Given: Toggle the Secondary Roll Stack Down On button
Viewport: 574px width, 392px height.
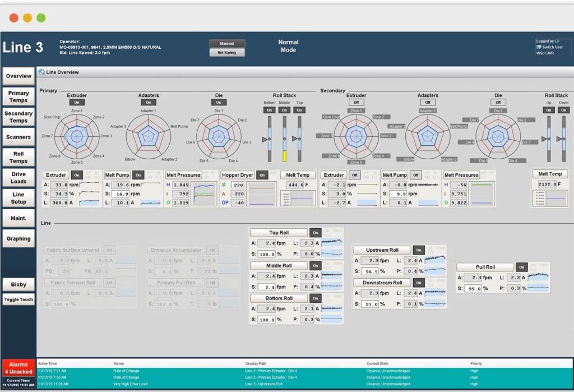Looking at the screenshot, I should [x=564, y=110].
